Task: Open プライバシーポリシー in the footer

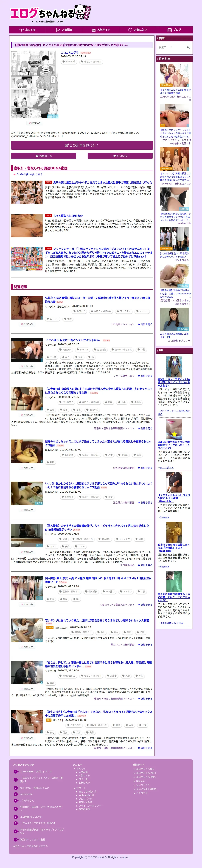Action: coord(90,806)
